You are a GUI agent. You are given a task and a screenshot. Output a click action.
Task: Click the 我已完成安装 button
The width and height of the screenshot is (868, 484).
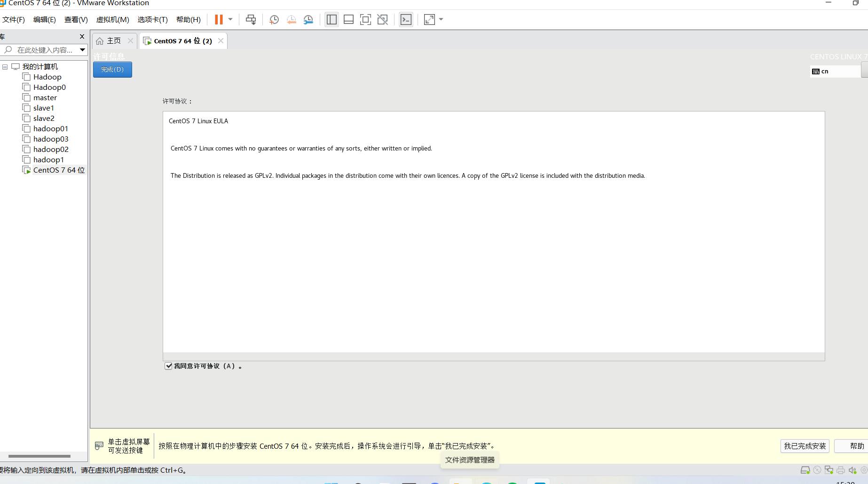click(x=805, y=446)
